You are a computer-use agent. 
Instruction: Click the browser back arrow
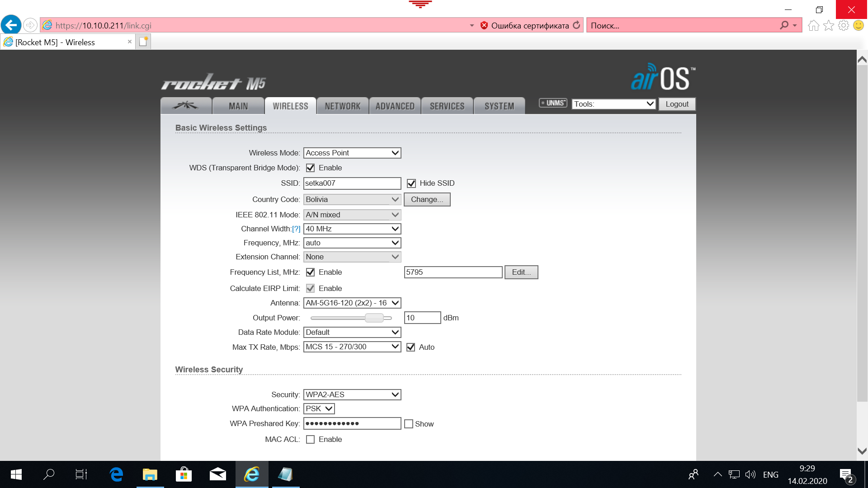point(11,25)
